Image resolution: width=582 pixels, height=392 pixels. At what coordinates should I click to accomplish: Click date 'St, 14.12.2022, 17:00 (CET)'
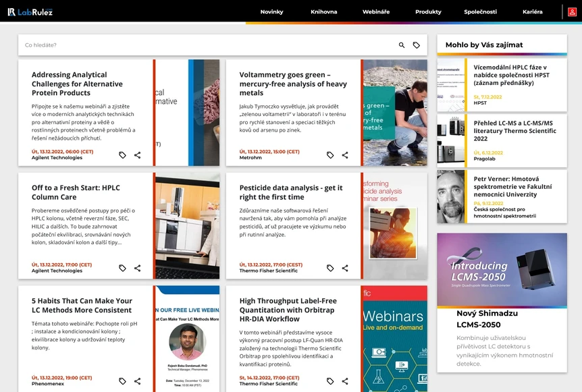(x=269, y=378)
